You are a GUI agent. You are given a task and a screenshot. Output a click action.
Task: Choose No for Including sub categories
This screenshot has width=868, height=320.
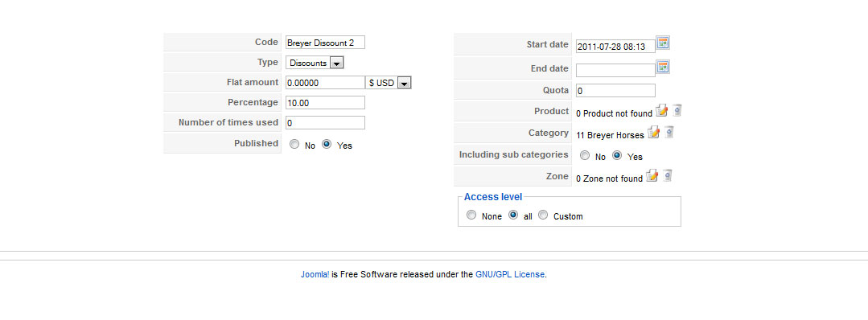585,155
